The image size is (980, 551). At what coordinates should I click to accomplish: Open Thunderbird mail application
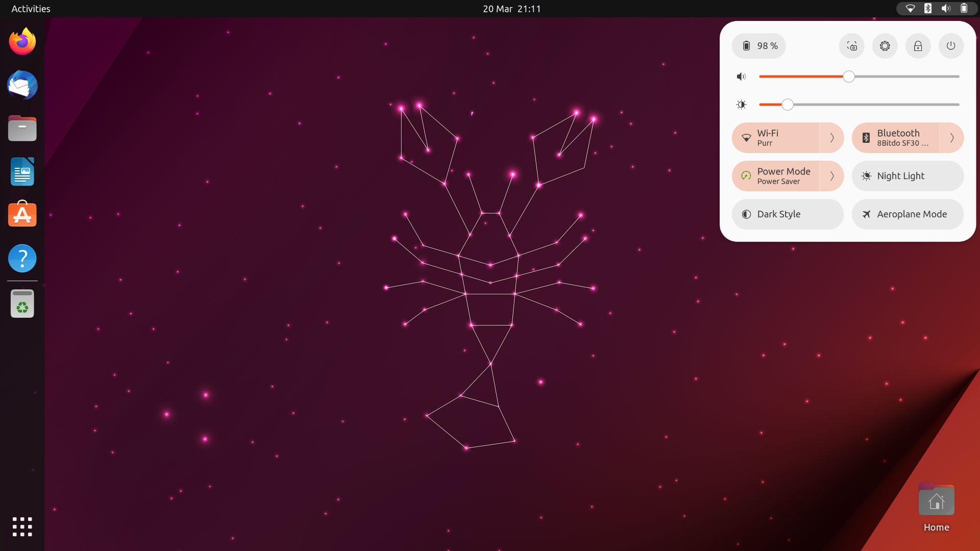point(21,85)
